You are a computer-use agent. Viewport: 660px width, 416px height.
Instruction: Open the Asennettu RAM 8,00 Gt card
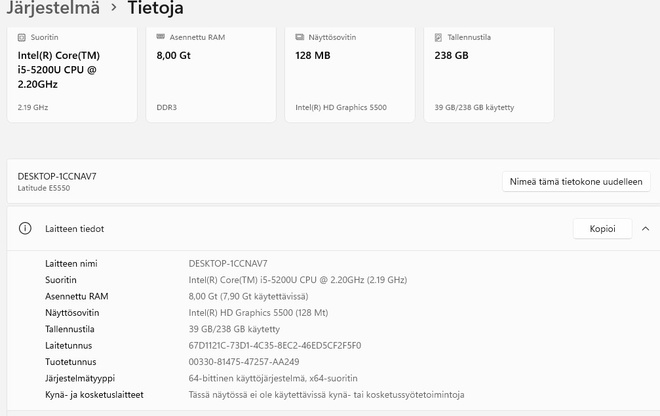click(x=211, y=74)
